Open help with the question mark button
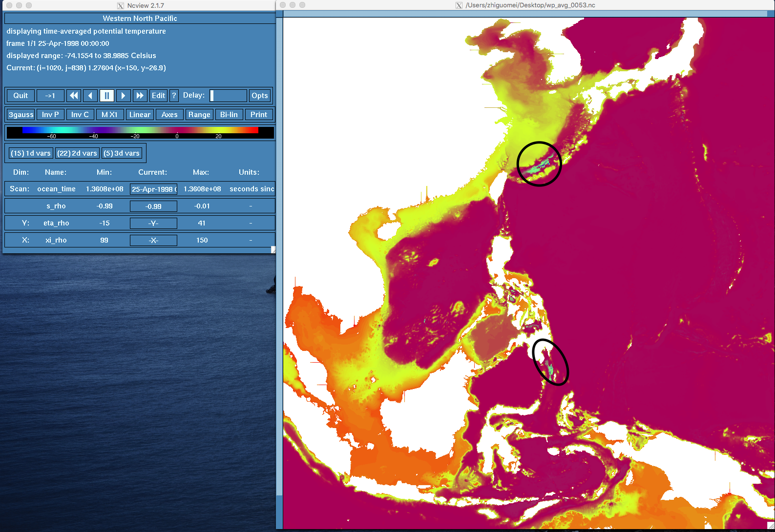Image resolution: width=775 pixels, height=532 pixels. click(174, 96)
